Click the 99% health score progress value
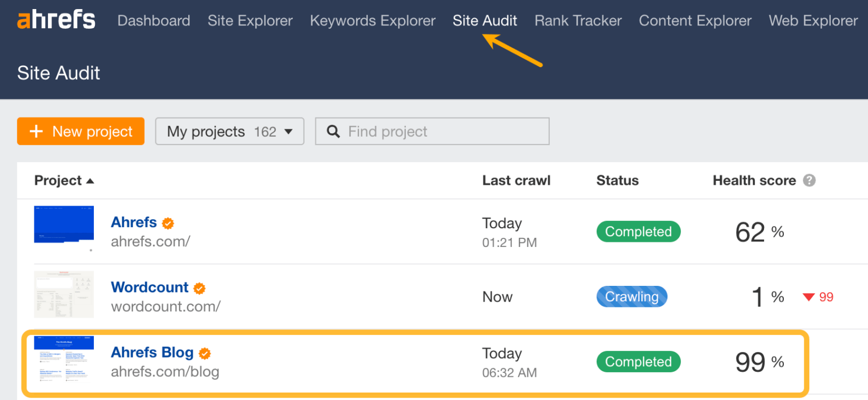The height and width of the screenshot is (400, 868). [759, 362]
